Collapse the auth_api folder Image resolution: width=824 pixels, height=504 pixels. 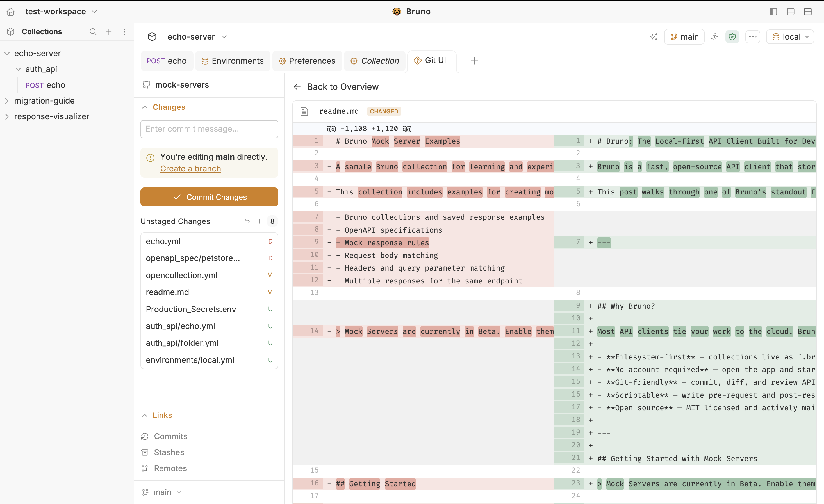click(x=18, y=69)
